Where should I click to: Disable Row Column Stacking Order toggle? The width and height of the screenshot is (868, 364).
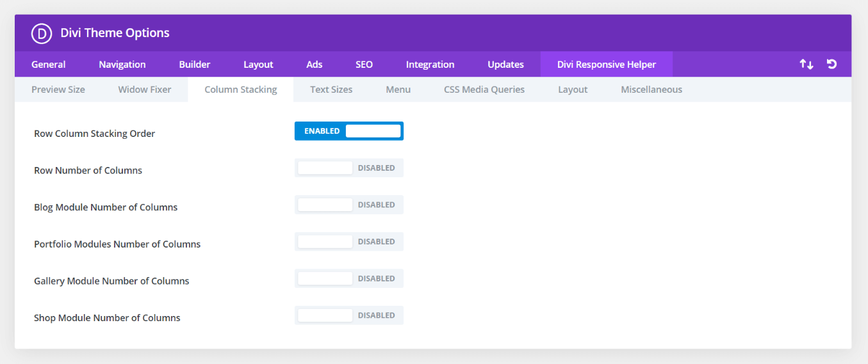(349, 131)
